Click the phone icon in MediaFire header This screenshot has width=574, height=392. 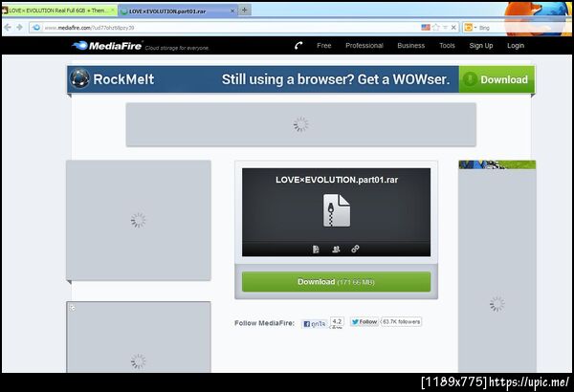(298, 45)
